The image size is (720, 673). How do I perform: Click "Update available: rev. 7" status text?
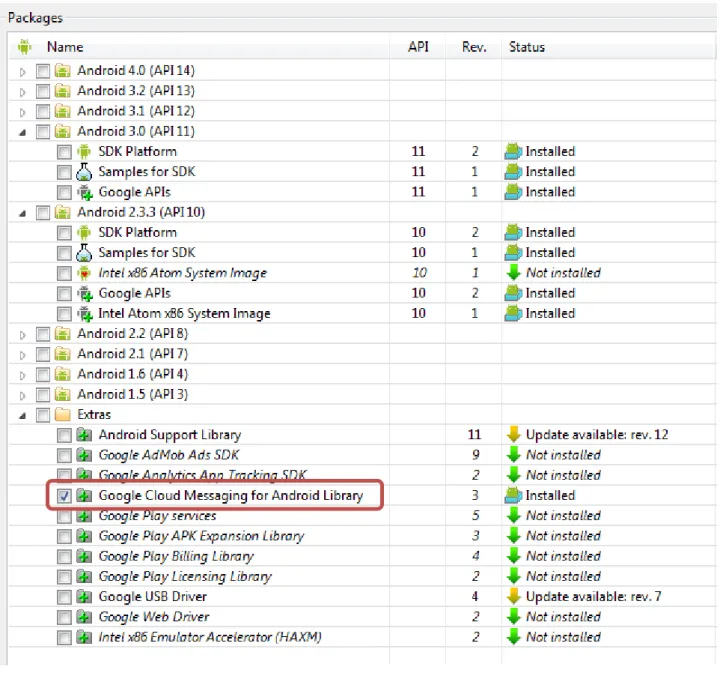[593, 596]
